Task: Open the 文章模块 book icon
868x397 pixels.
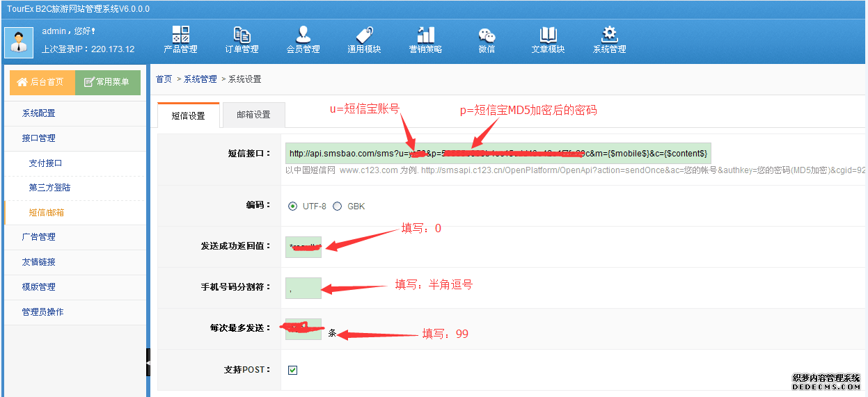Action: coord(548,35)
